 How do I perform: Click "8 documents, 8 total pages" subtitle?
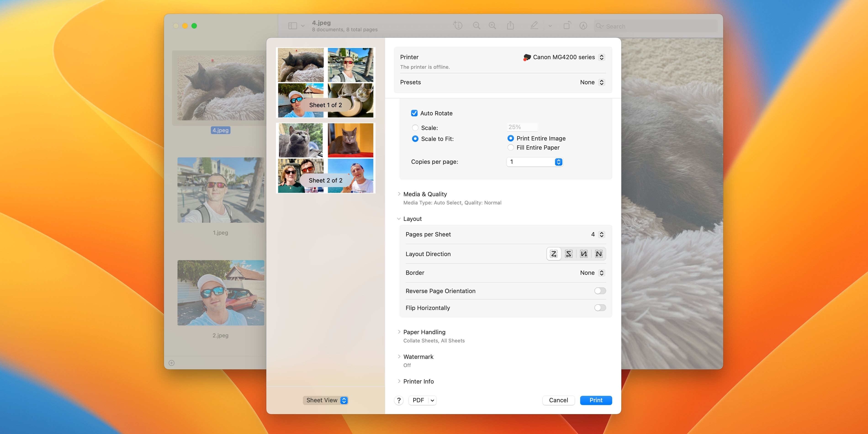coord(345,30)
